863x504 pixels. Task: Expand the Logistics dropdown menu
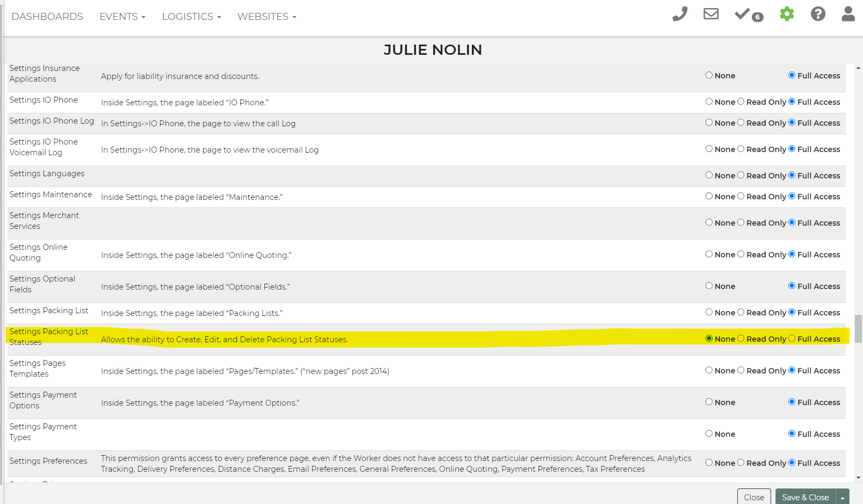[x=191, y=17]
